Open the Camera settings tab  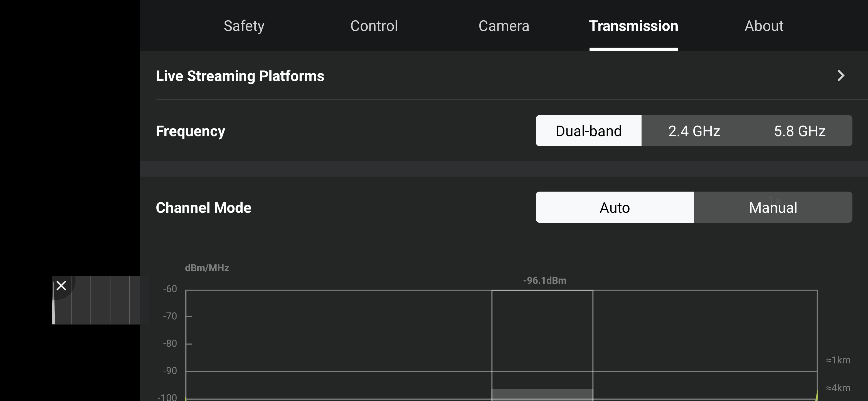click(x=504, y=26)
